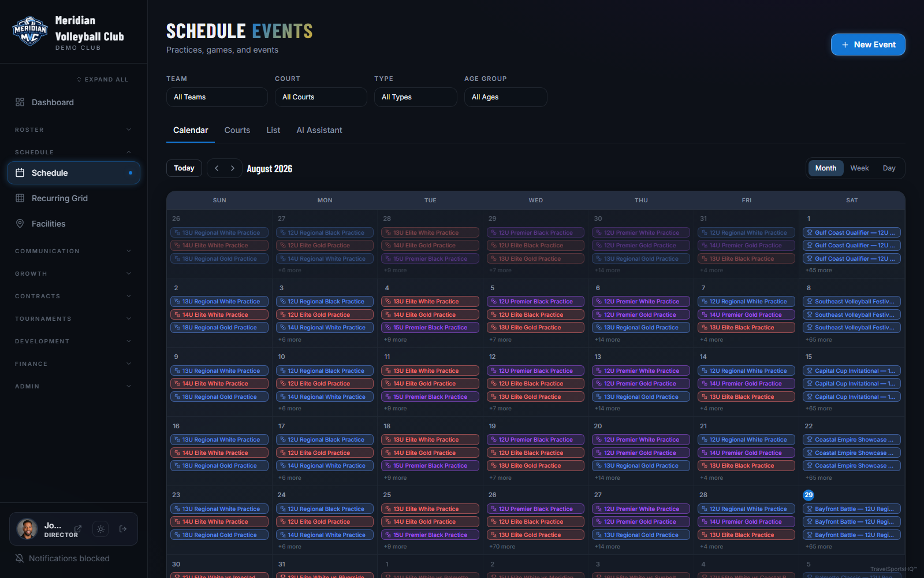Image resolution: width=924 pixels, height=578 pixels.
Task: Click the Schedule calendar icon
Action: 20,173
